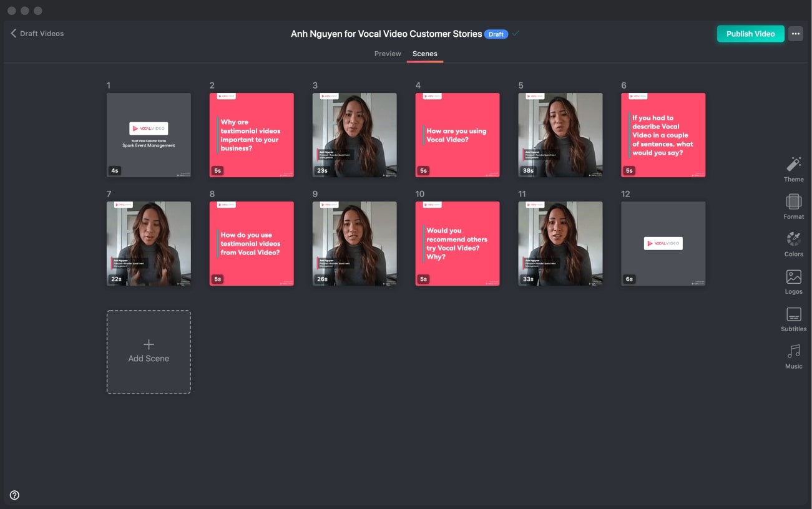Select the 'How are you using Vocal Video?' scene

tap(457, 135)
